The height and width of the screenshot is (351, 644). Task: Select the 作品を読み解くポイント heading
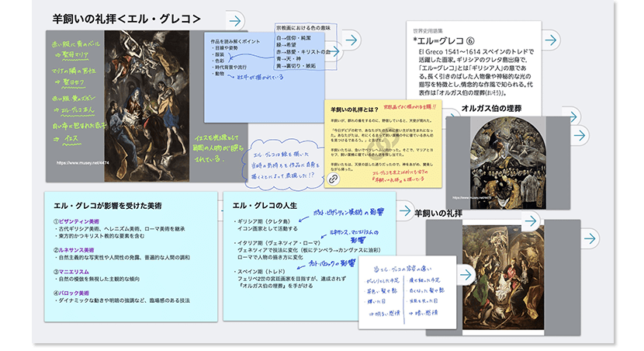(235, 41)
